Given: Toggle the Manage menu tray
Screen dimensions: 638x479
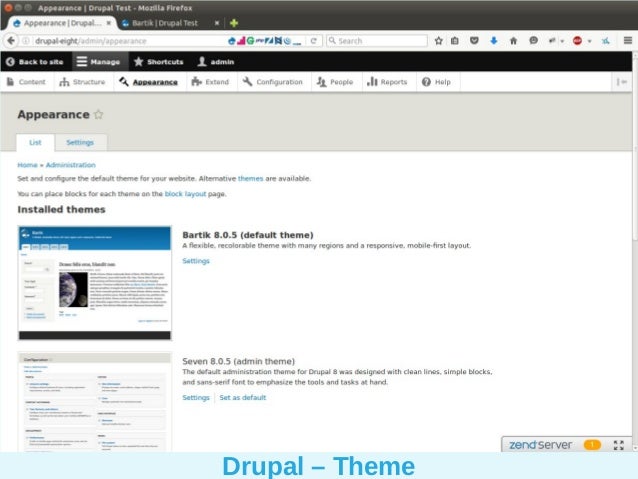Looking at the screenshot, I should [99, 62].
